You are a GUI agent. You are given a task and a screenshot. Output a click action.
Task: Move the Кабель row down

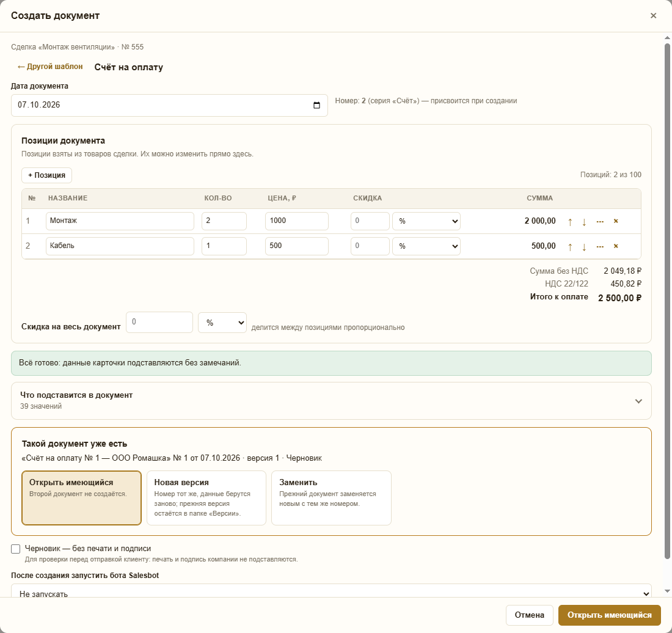[584, 246]
